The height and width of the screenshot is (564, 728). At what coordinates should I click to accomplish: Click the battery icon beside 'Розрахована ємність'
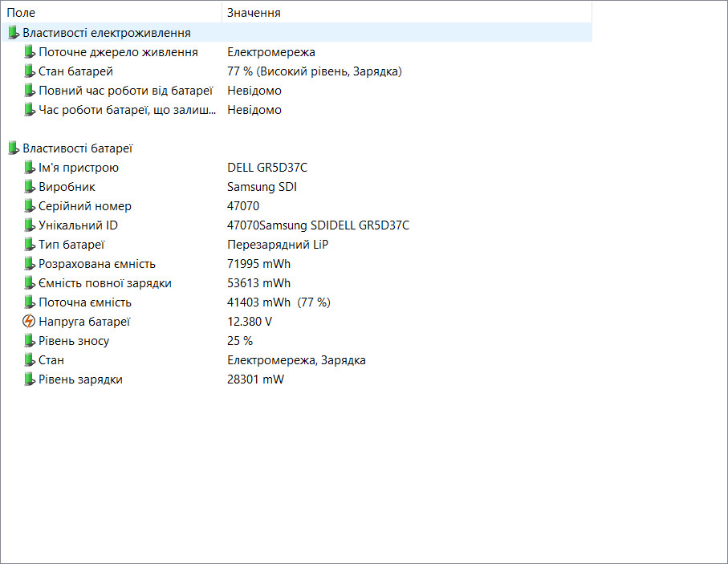coord(29,264)
